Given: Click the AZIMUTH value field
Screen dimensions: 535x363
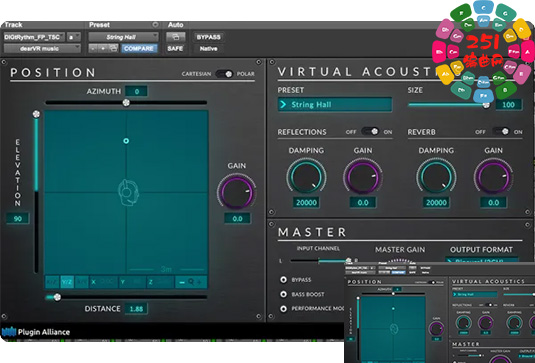Looking at the screenshot, I should coord(136,91).
